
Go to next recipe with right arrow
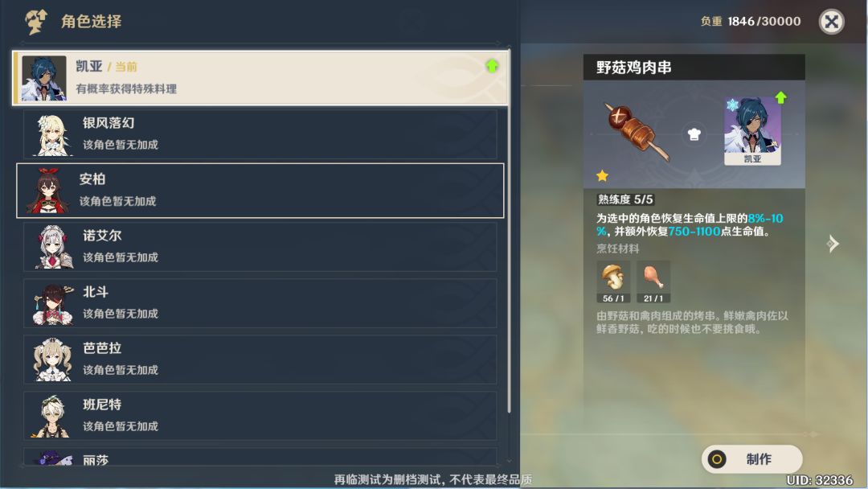click(832, 243)
